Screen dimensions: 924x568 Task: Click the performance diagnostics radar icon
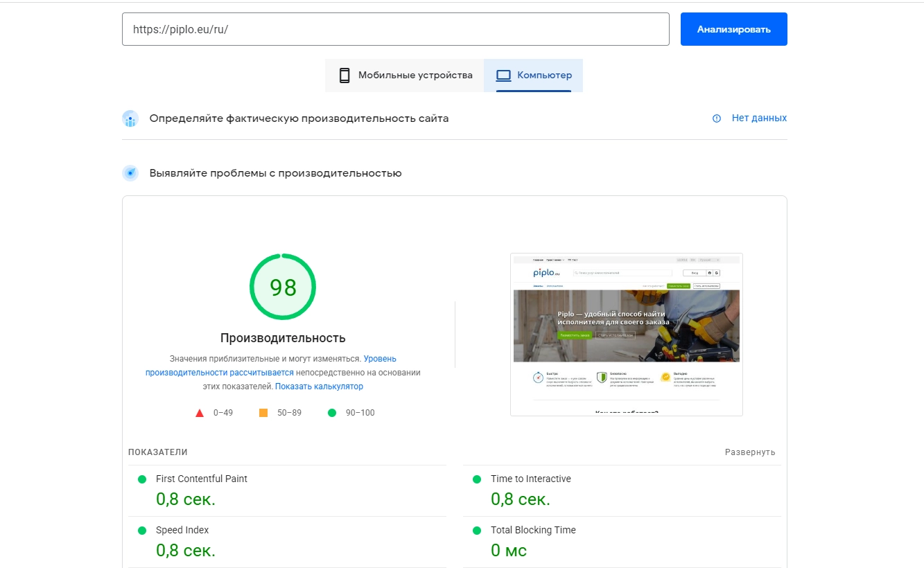130,173
